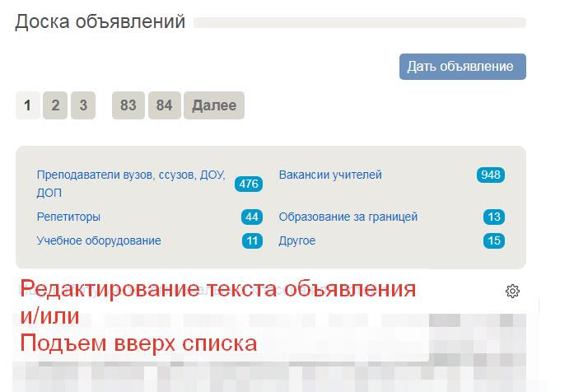Click the 44 tutors count badge
Image resolution: width=588 pixels, height=392 pixels.
252,217
